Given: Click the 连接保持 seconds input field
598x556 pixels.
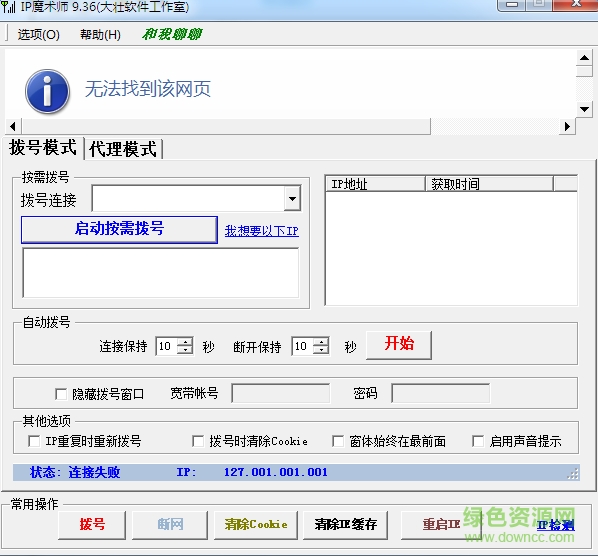Looking at the screenshot, I should click(x=167, y=346).
